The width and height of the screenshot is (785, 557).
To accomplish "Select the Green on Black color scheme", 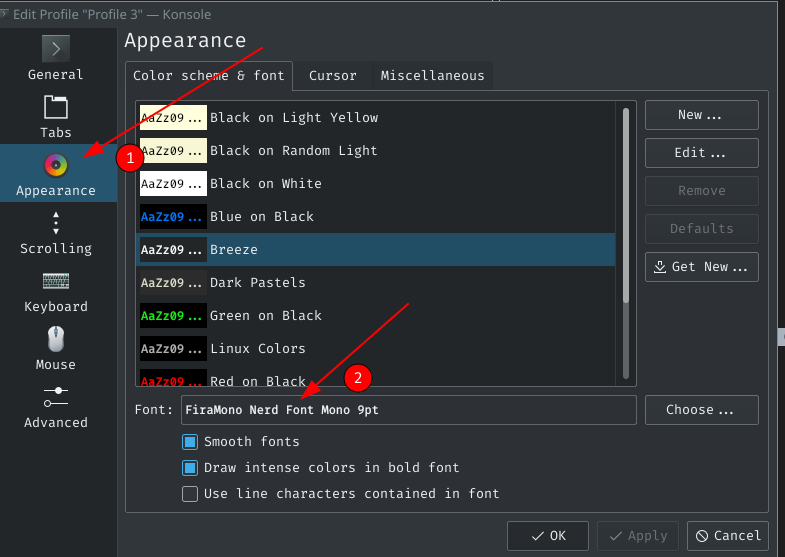I will pos(266,316).
